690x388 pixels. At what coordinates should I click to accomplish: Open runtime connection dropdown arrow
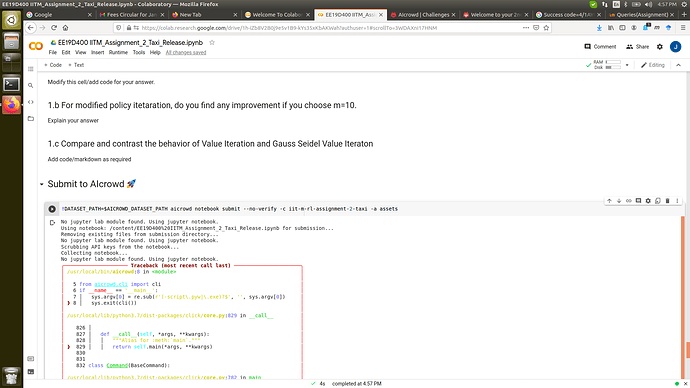pos(627,65)
